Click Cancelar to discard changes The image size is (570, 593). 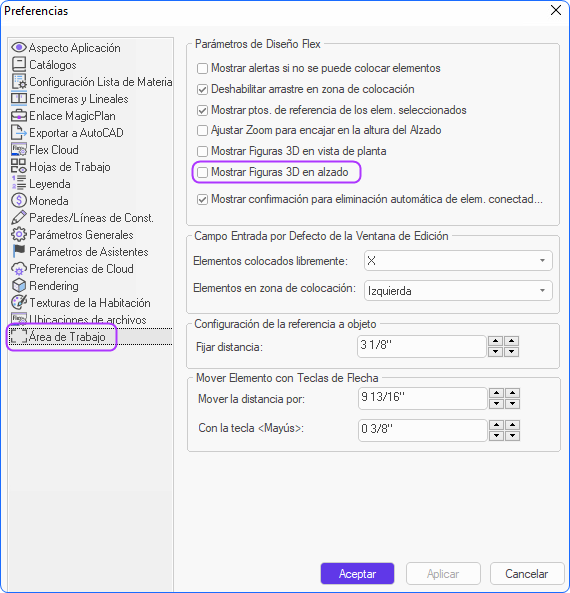point(527,574)
